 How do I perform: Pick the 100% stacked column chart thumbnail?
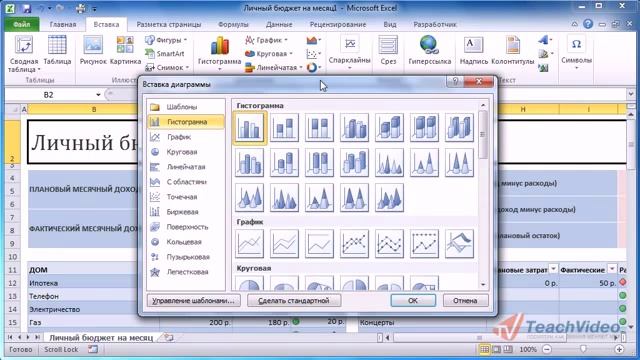[319, 128]
